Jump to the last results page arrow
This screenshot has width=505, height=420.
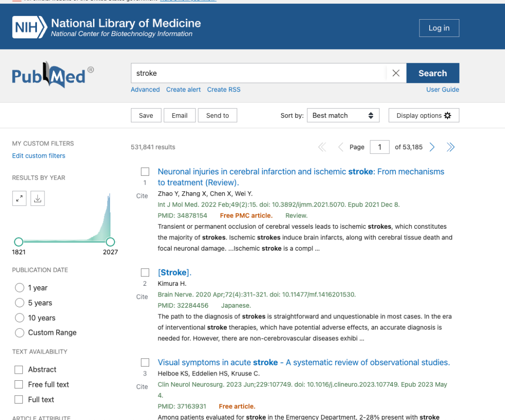pos(451,147)
